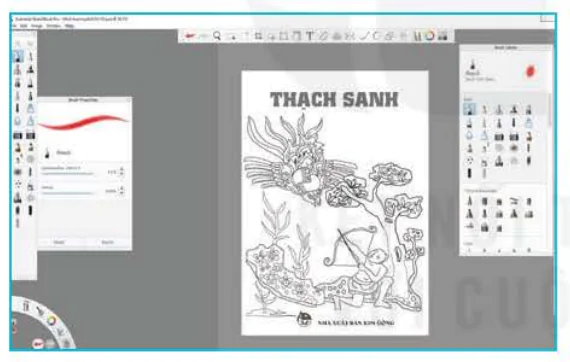Close the Brush Properties panel
The image size is (570, 362).
pos(128,100)
